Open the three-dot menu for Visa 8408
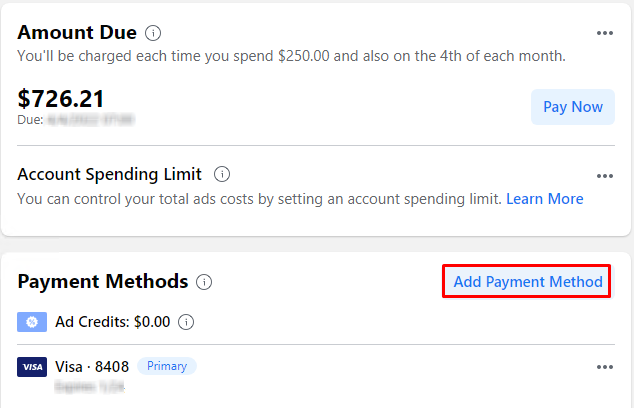634x408 pixels. point(604,367)
